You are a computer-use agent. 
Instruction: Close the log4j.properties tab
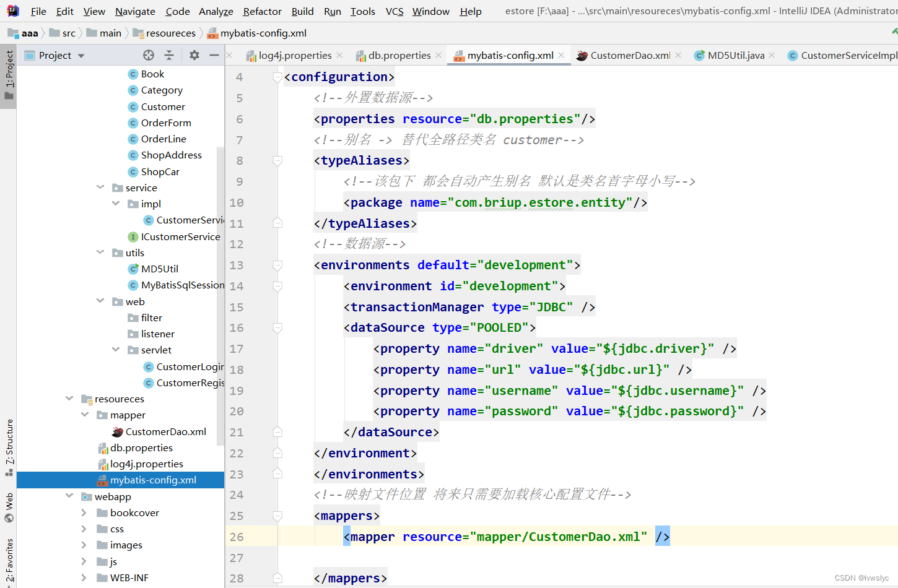[339, 55]
